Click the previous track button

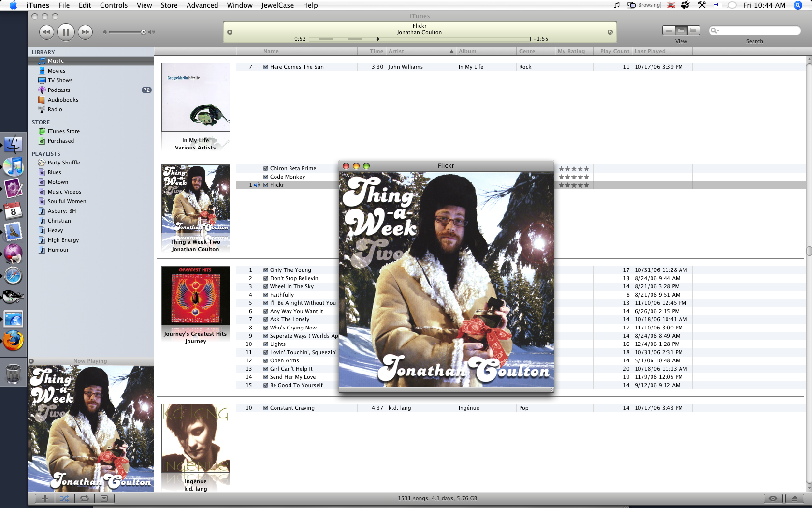click(46, 32)
